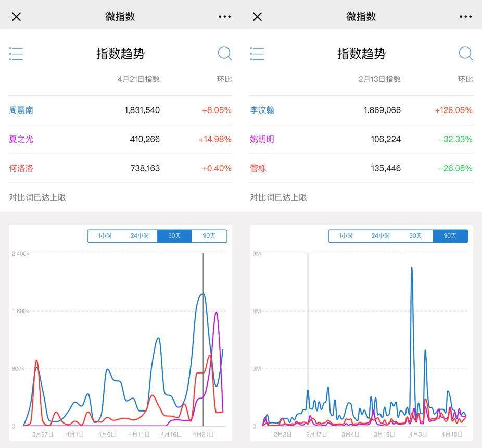Click the 2月13日 vertical marker line
This screenshot has height=448, width=482.
(x=308, y=339)
